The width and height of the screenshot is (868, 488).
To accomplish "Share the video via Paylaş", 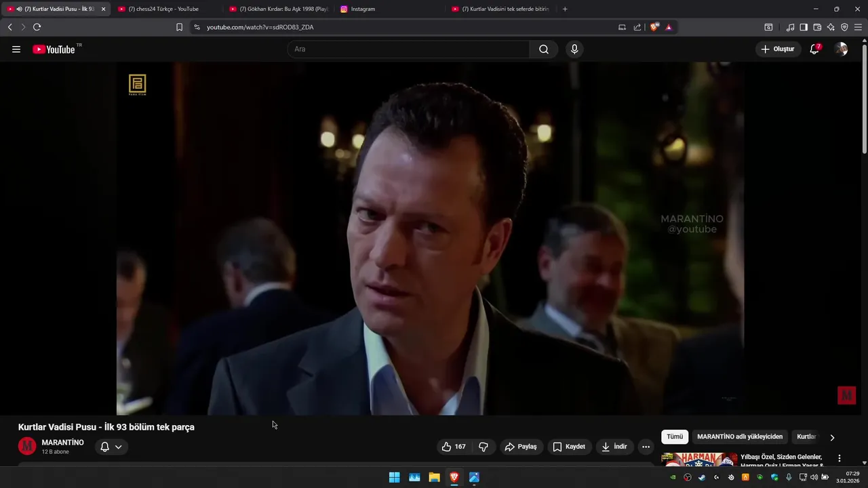I will 521,447.
